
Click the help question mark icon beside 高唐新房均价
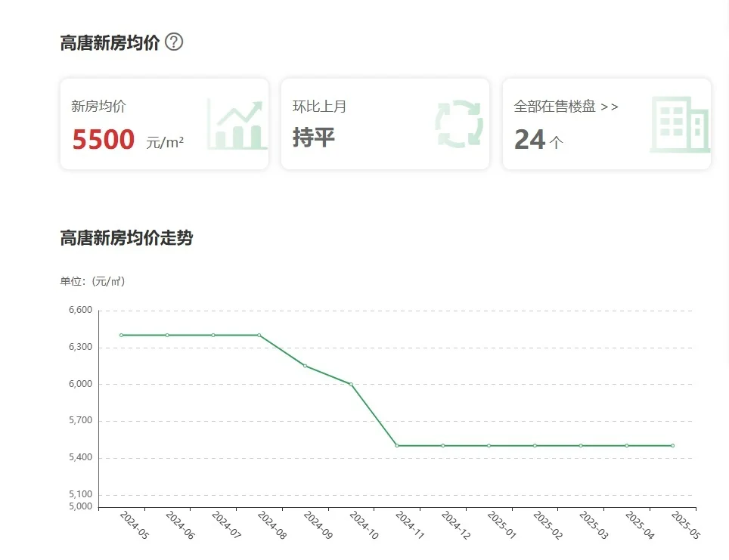pos(174,42)
